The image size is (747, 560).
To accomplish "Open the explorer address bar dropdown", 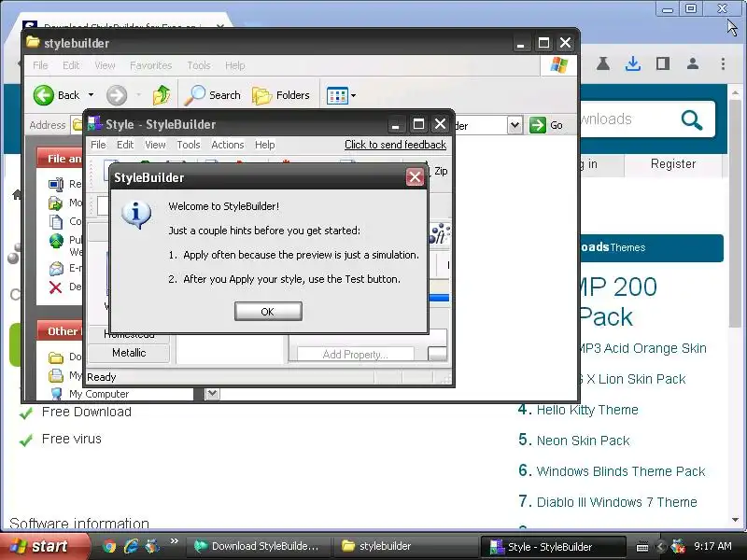I will (514, 125).
